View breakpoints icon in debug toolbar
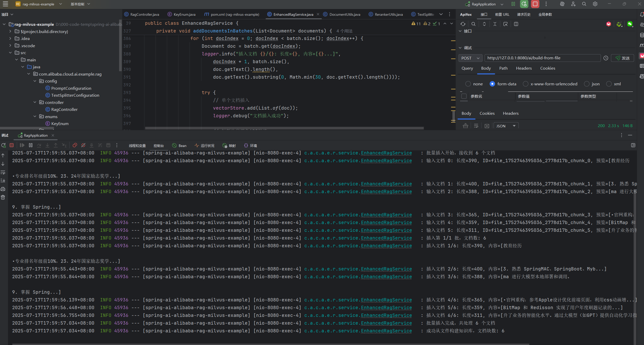 pos(75,145)
